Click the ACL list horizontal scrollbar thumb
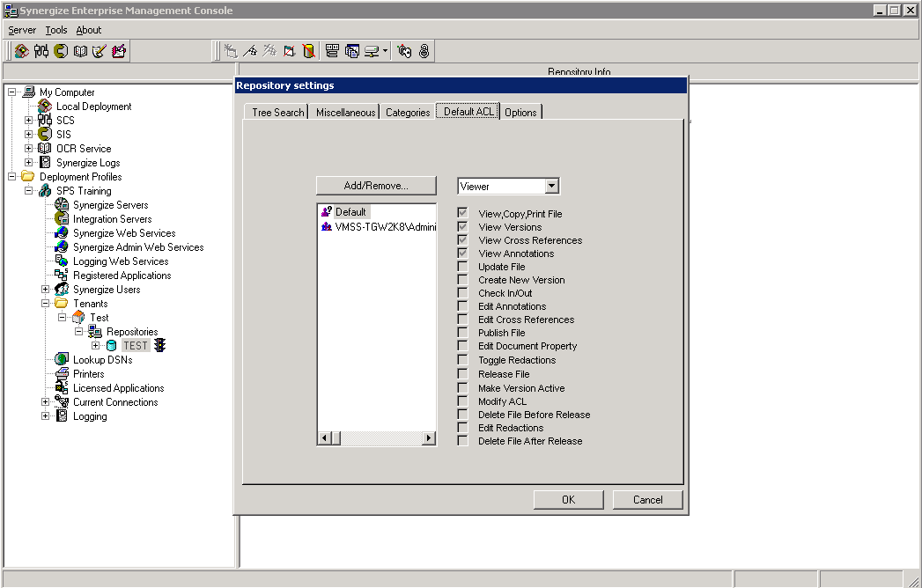The image size is (922, 588). [x=336, y=438]
